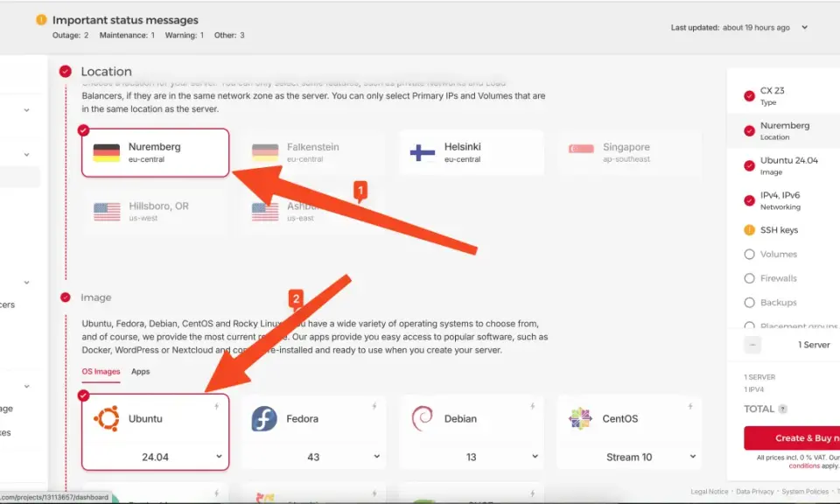Select the Nuremberg location card
The width and height of the screenshot is (840, 504).
(x=156, y=152)
